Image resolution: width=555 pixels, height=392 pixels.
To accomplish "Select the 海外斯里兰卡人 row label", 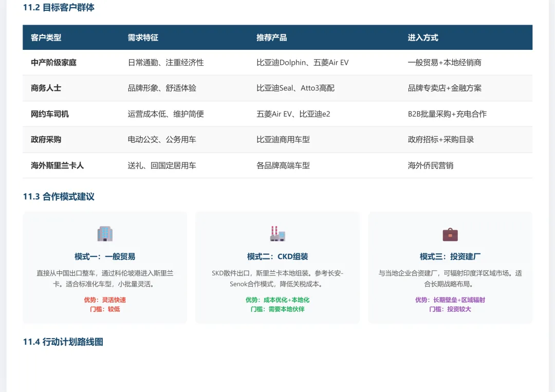I will [58, 165].
